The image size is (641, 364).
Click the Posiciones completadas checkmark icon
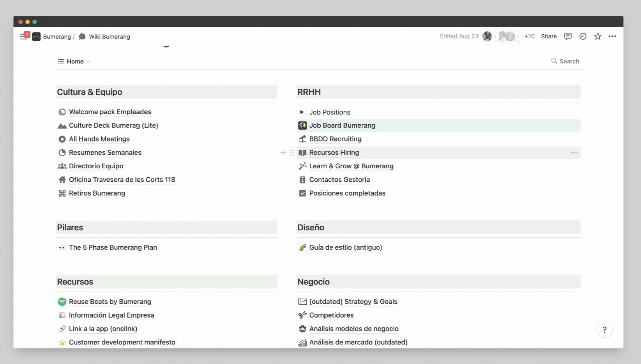(x=302, y=193)
